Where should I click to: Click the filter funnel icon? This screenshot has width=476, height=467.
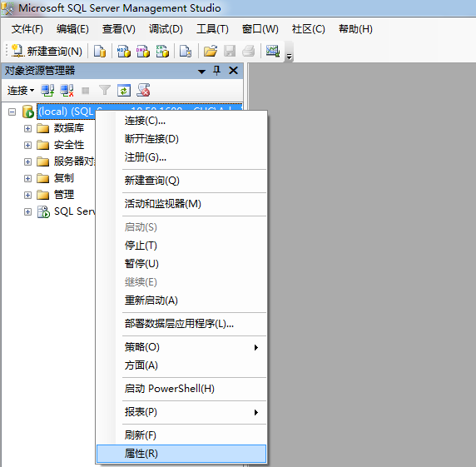105,90
